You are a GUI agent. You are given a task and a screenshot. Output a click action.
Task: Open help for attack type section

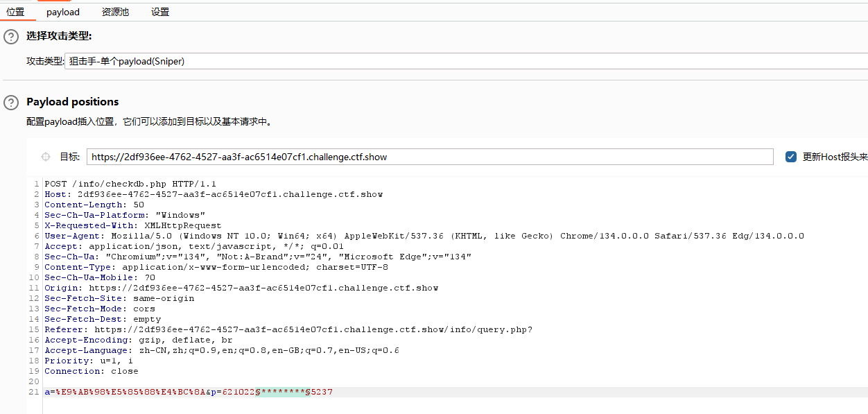(11, 37)
